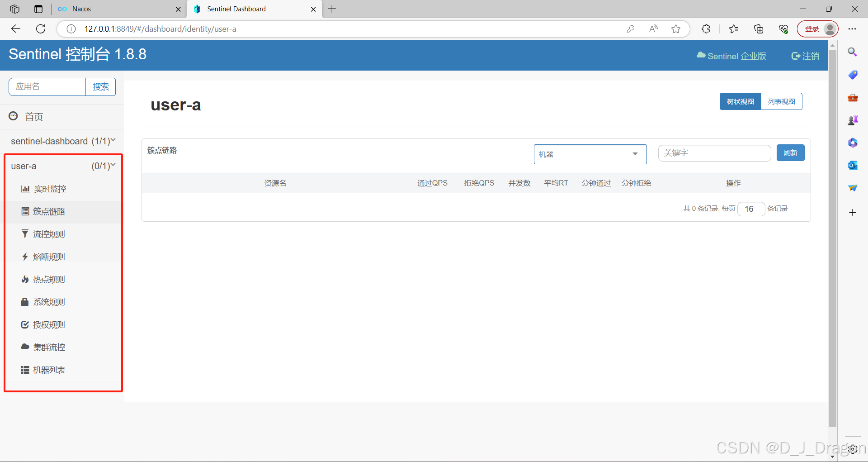
Task: Click the 熔断规则 lightning bolt icon
Action: point(25,257)
